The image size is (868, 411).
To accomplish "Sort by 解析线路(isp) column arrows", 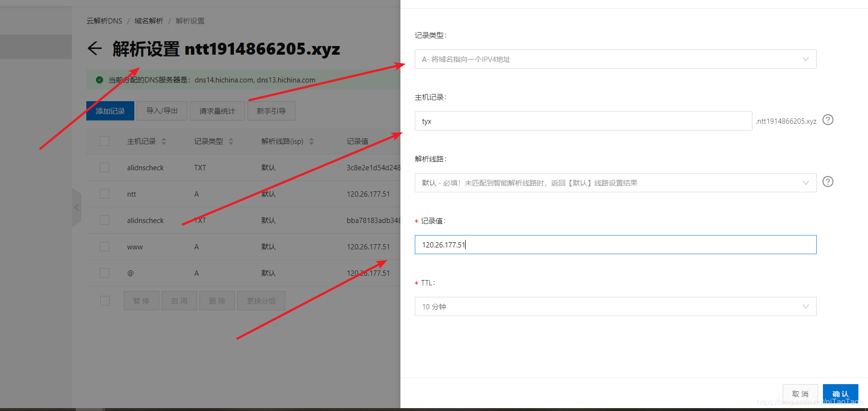I will (311, 141).
